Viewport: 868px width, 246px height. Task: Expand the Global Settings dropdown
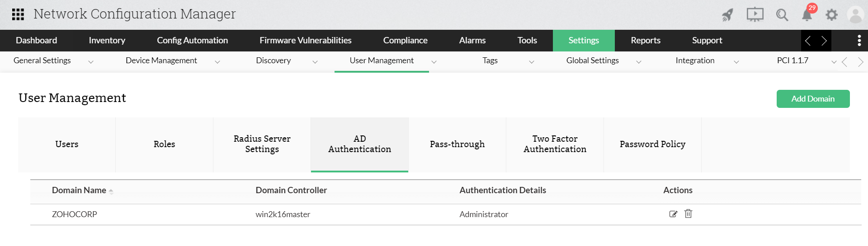coord(639,62)
